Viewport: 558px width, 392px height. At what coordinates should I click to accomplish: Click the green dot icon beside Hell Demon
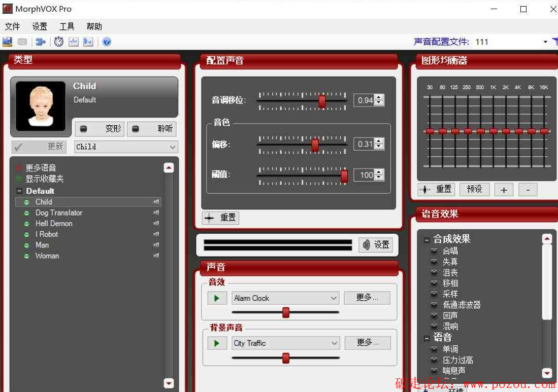[x=26, y=224]
